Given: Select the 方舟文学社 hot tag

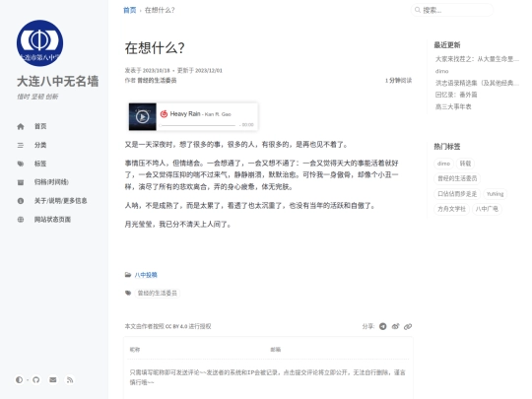Looking at the screenshot, I should (x=451, y=209).
